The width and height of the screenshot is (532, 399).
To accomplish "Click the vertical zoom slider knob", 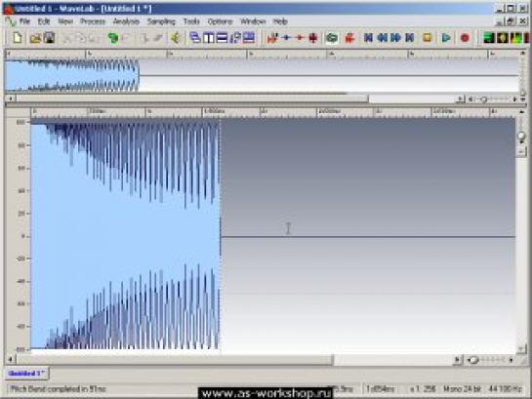I will pos(521,137).
